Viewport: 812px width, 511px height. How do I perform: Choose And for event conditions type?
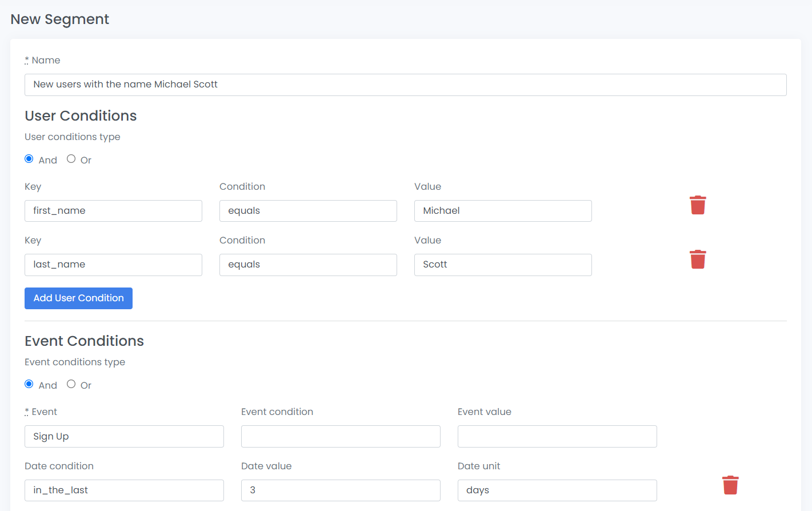tap(29, 384)
